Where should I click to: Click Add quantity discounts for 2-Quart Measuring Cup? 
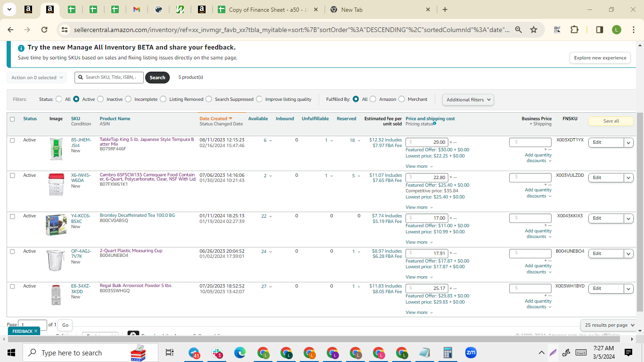538,269
